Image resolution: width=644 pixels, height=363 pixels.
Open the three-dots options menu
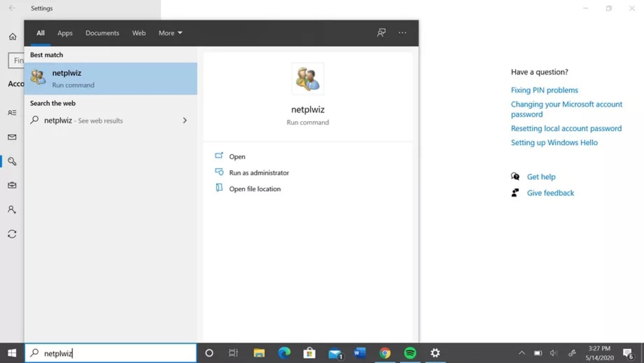(402, 33)
